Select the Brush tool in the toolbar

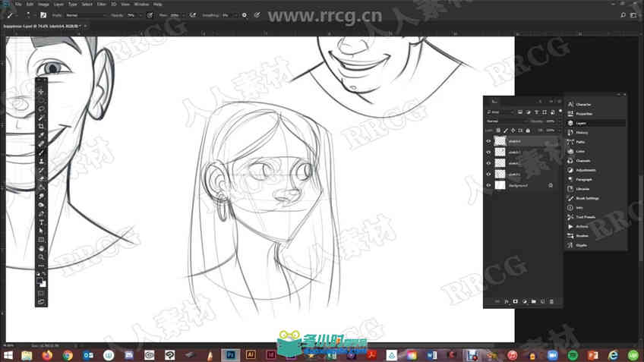(41, 153)
